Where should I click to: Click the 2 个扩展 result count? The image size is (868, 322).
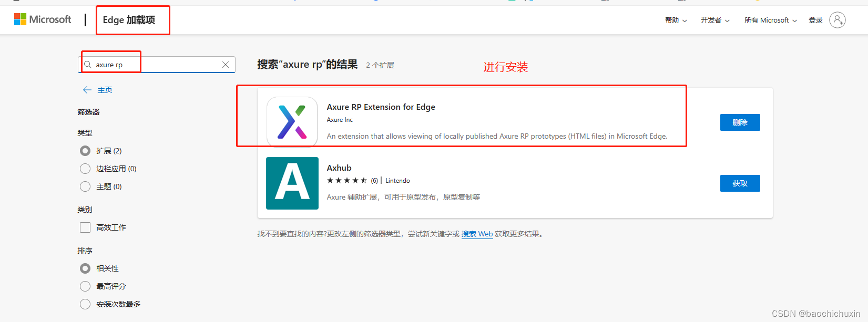pyautogui.click(x=380, y=65)
